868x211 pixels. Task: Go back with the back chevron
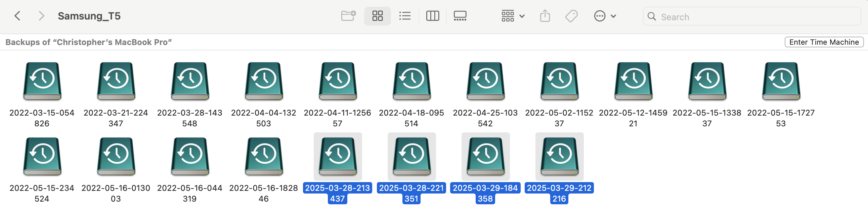click(17, 16)
